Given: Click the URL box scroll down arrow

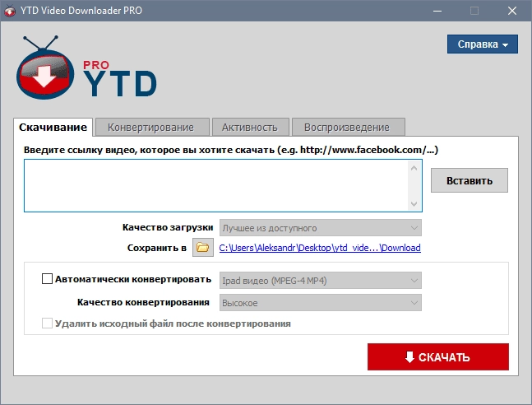Looking at the screenshot, I should click(x=414, y=204).
